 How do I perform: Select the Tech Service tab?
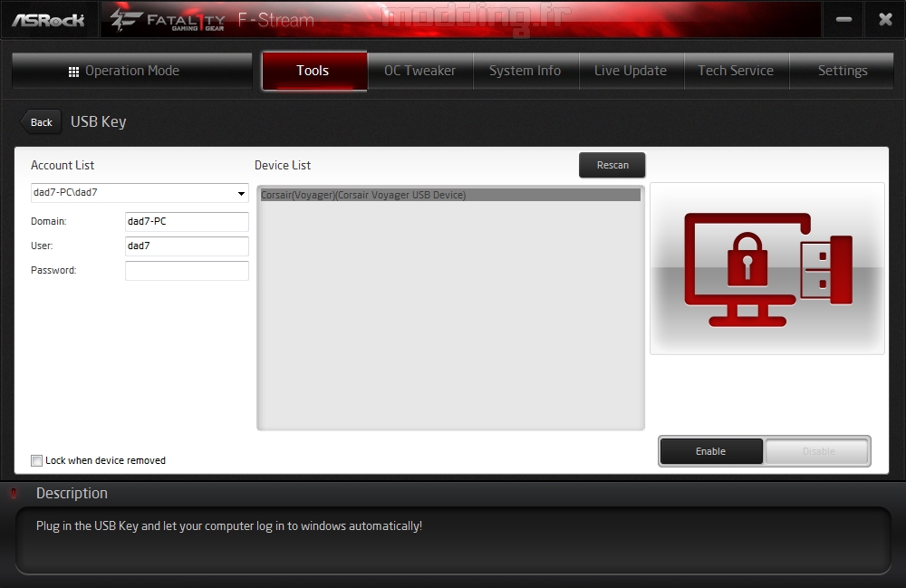[736, 71]
